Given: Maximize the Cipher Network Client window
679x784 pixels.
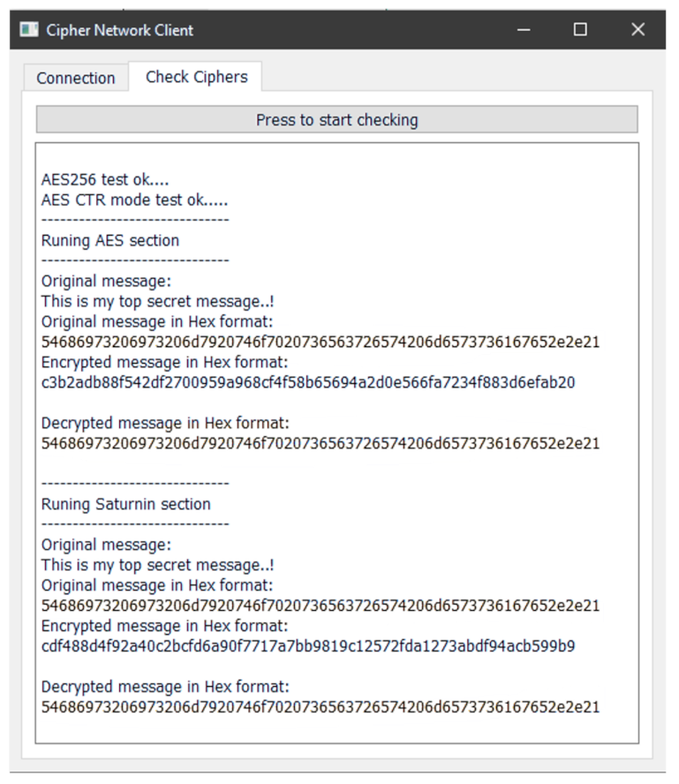Looking at the screenshot, I should click(580, 30).
